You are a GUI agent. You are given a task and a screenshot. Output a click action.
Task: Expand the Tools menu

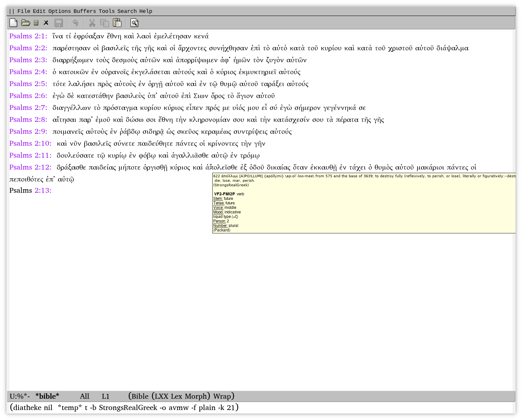point(106,11)
